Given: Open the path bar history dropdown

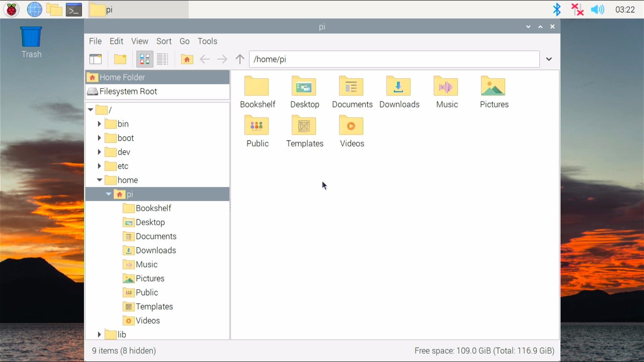Looking at the screenshot, I should point(549,59).
